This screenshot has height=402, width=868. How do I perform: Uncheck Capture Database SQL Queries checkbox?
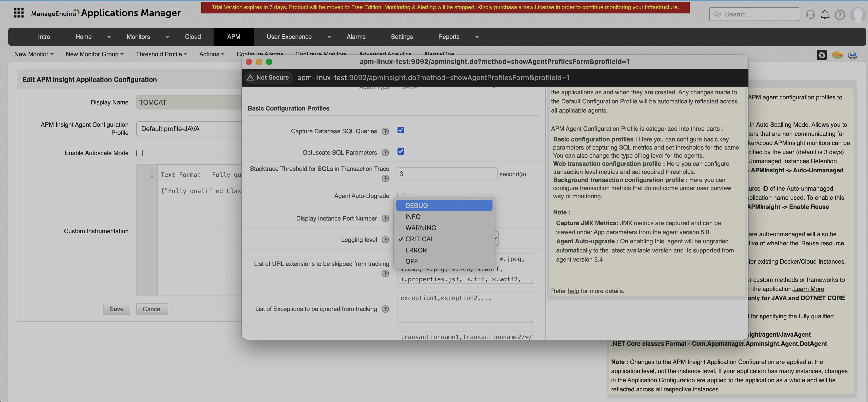(401, 130)
